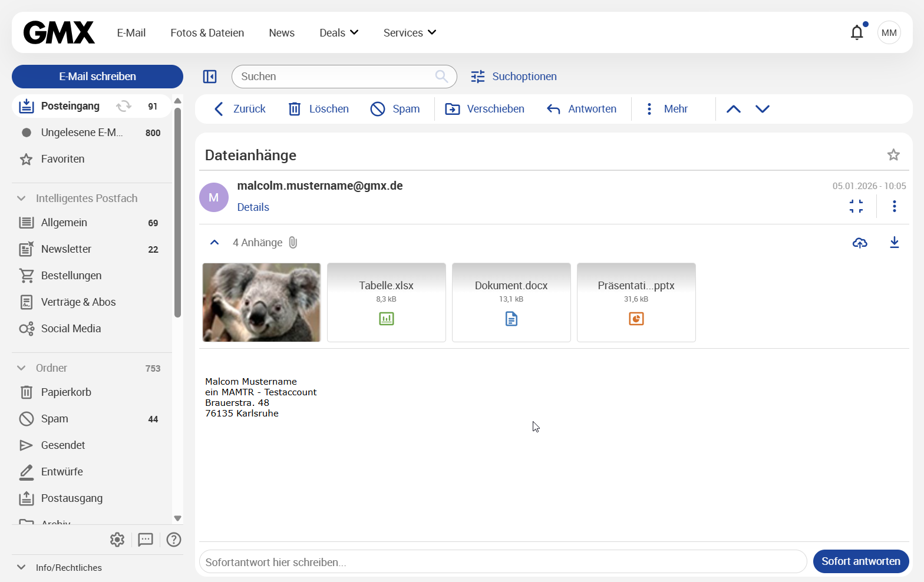Go to previous email arrow up

733,109
